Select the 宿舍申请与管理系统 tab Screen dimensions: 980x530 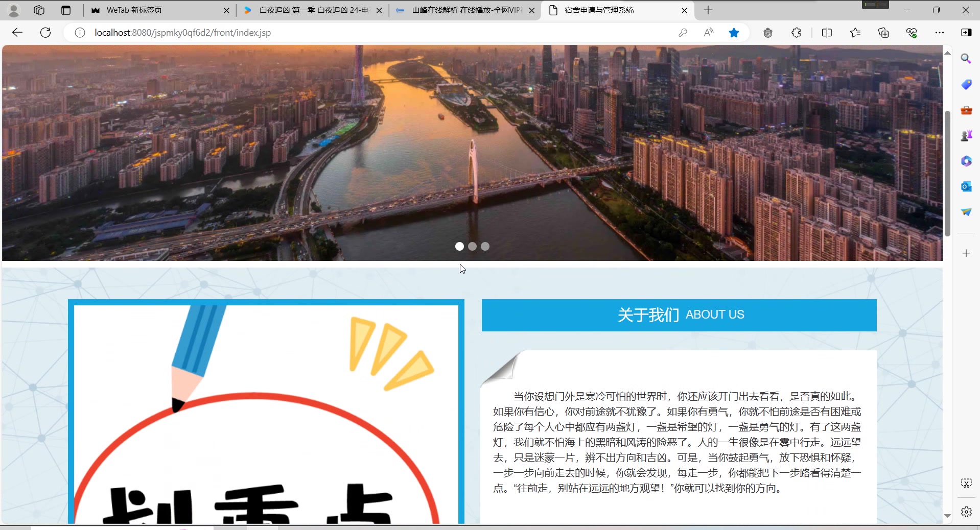click(x=618, y=10)
